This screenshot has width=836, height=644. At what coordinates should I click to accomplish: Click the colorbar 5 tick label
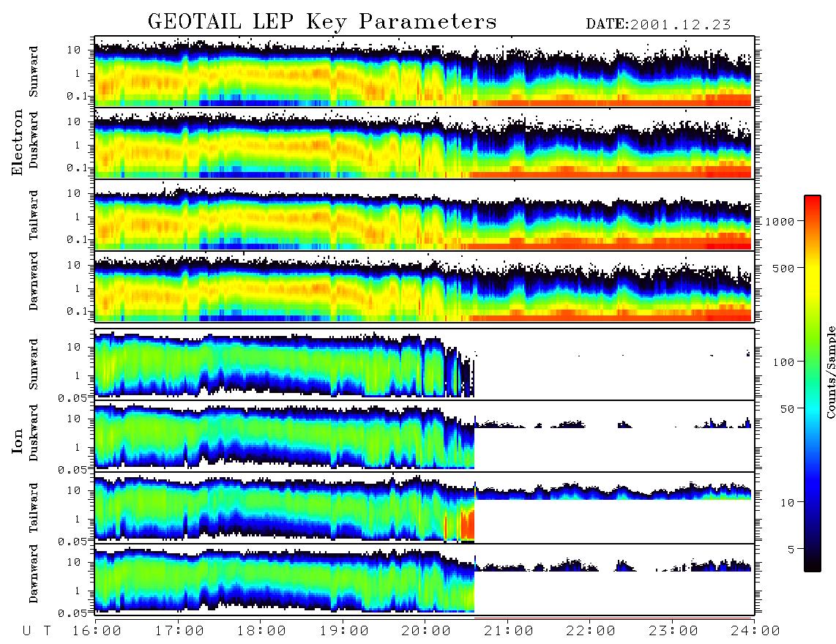pos(791,549)
